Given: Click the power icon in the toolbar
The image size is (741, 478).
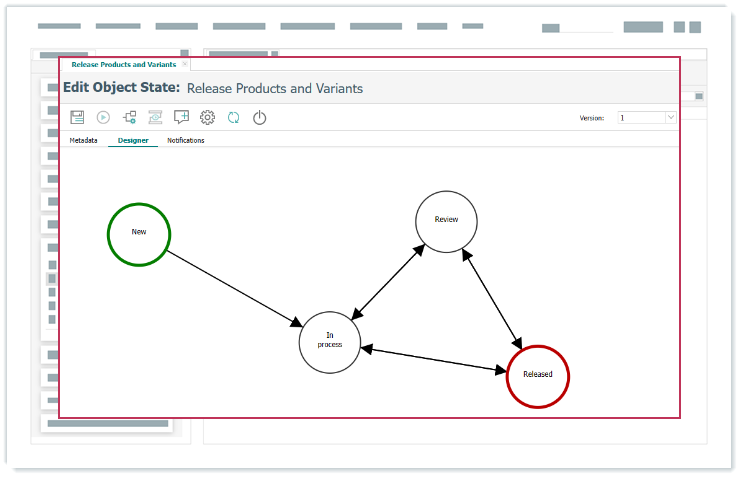Looking at the screenshot, I should point(260,117).
